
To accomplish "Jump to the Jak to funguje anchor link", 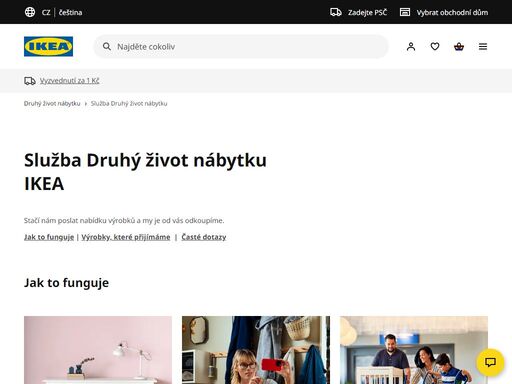I will 49,237.
